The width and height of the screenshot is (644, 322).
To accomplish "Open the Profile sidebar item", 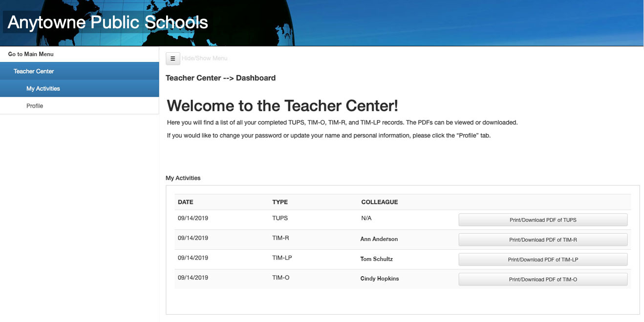I will click(80, 106).
